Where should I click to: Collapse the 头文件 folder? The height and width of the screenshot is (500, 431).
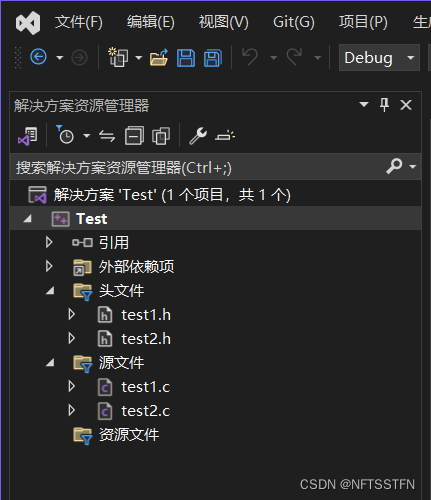(x=50, y=291)
